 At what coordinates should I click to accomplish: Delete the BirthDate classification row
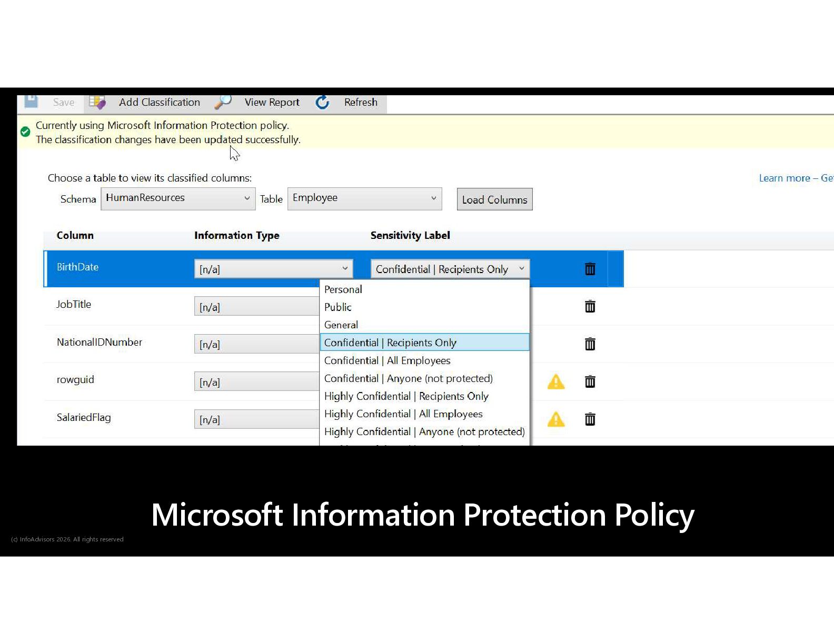590,269
